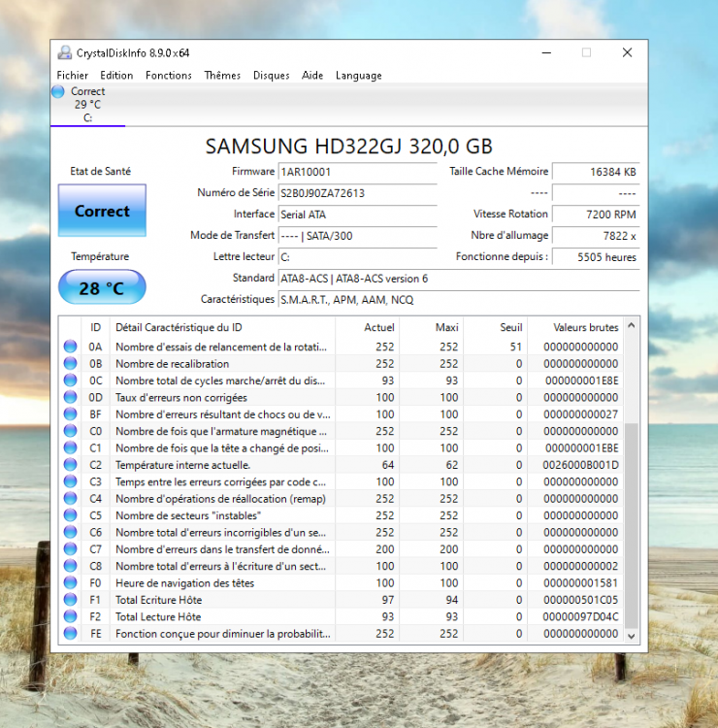
Task: Click the Actuel column header
Action: tap(367, 327)
